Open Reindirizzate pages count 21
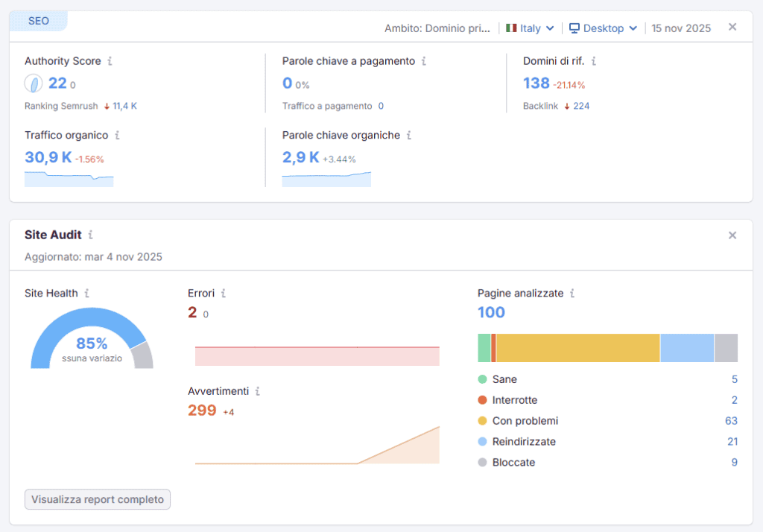This screenshot has width=763, height=532. point(732,441)
